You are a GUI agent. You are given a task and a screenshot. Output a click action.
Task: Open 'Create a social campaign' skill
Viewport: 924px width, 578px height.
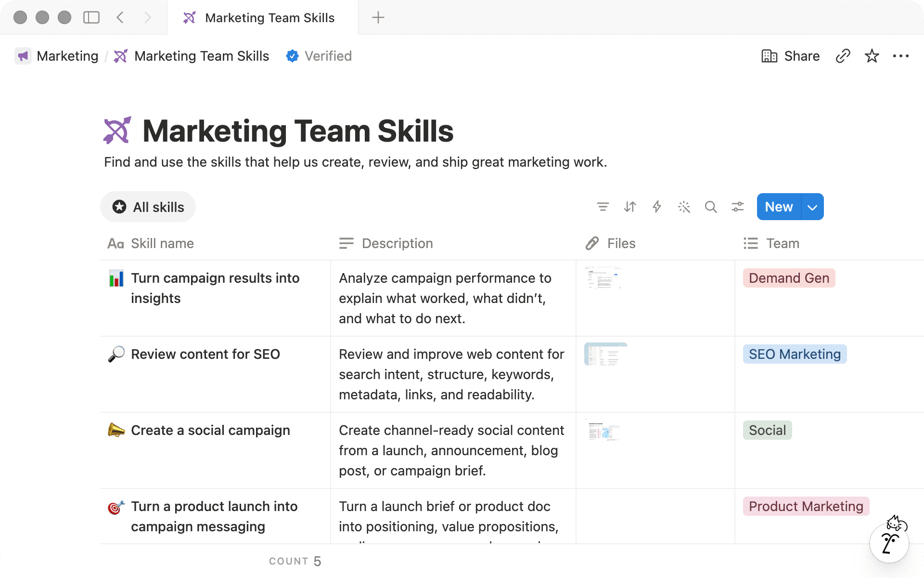210,430
